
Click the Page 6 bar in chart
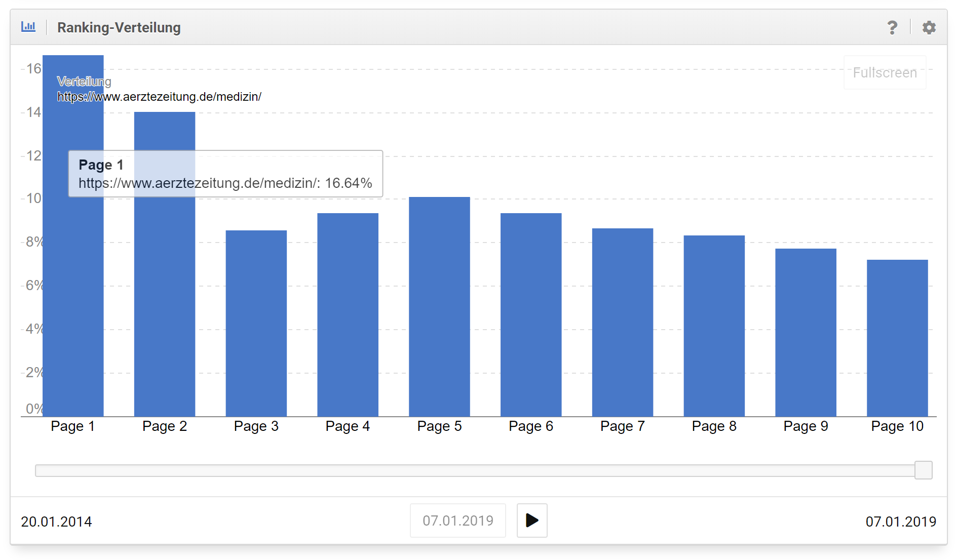531,314
